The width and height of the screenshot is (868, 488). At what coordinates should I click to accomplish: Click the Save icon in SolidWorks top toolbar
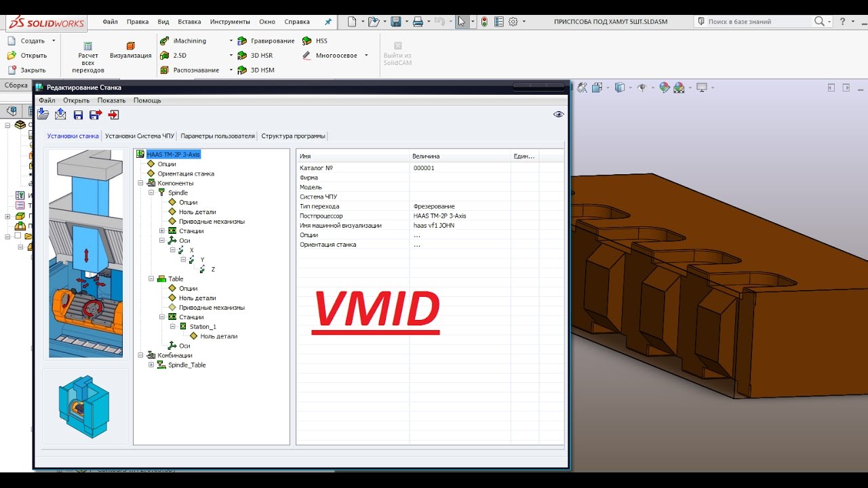[x=396, y=22]
